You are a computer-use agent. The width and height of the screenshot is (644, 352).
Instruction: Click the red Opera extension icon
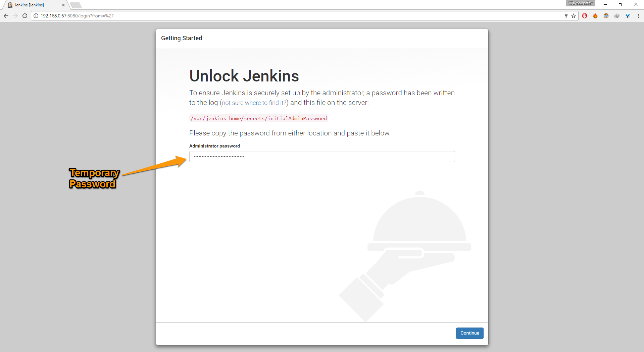coord(585,16)
